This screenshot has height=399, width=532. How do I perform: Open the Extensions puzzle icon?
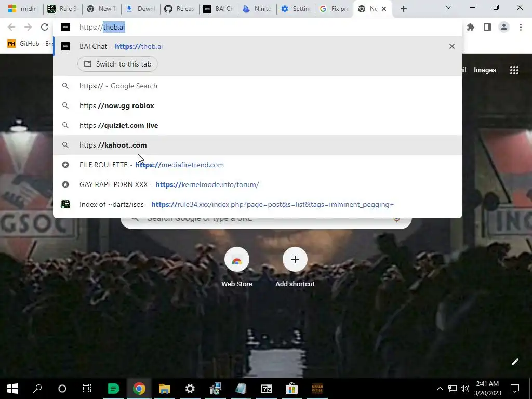[471, 27]
